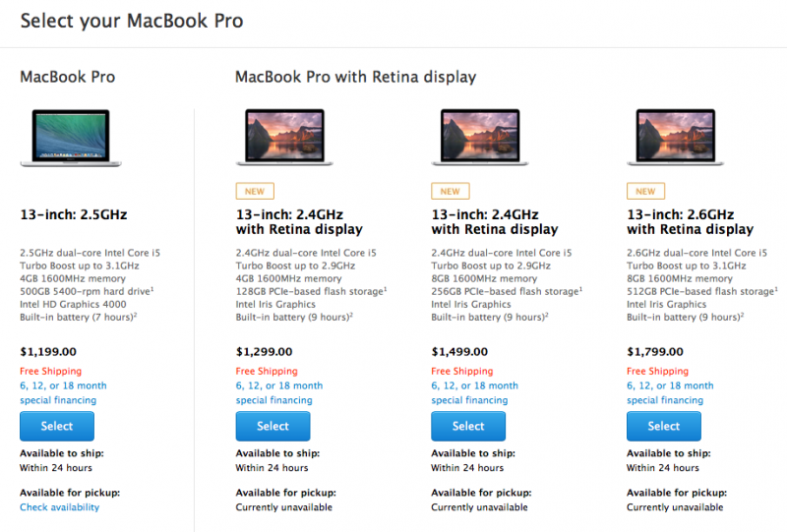This screenshot has height=532, width=787.
Task: Choose Select under the $1,799 Retina model
Action: [663, 426]
